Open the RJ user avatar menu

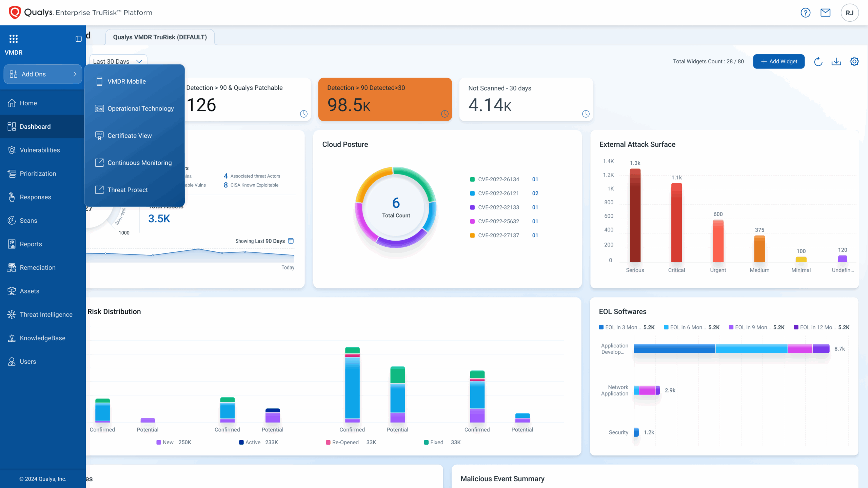click(849, 13)
